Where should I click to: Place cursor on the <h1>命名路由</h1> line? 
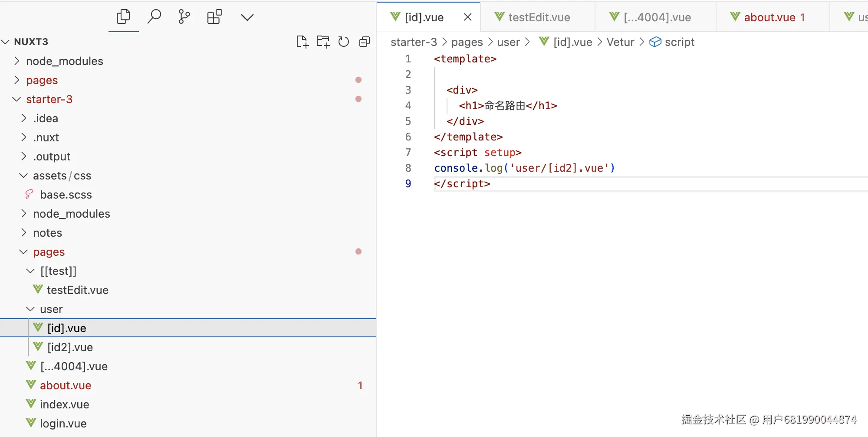pyautogui.click(x=508, y=105)
